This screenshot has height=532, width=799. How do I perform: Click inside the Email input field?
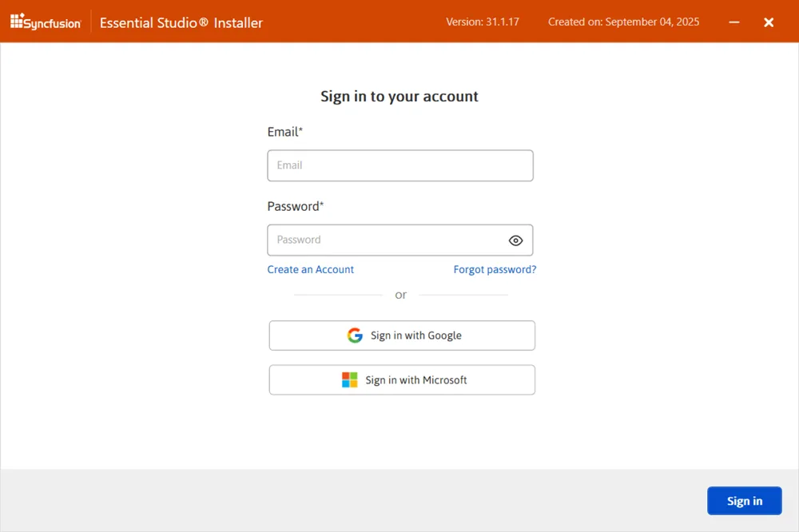tap(399, 165)
